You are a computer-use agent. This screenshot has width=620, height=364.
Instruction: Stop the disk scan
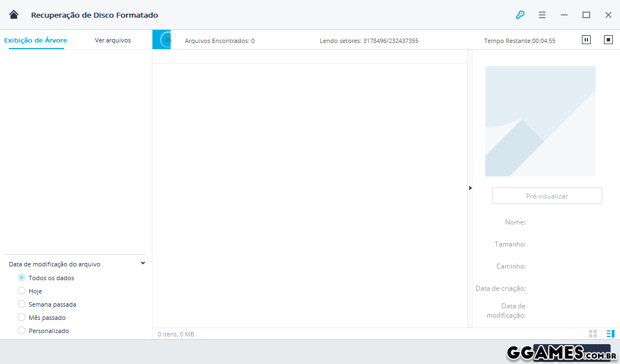pos(608,40)
